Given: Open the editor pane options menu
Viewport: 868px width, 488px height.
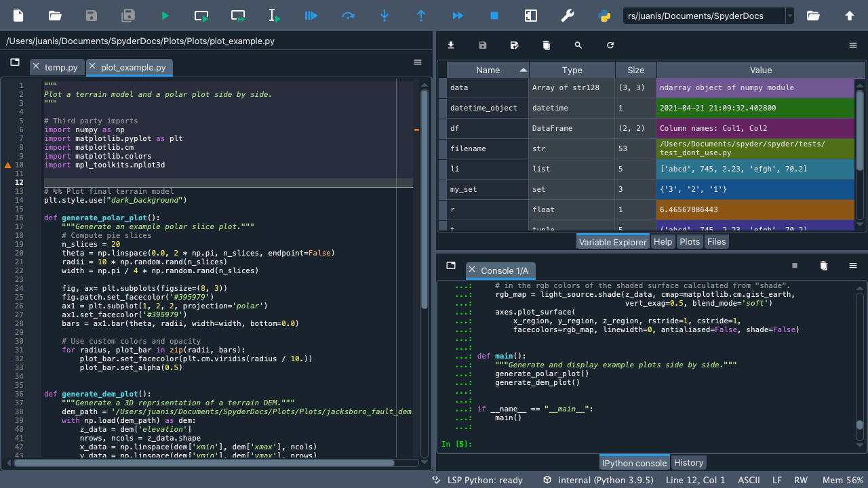Looking at the screenshot, I should click(418, 62).
